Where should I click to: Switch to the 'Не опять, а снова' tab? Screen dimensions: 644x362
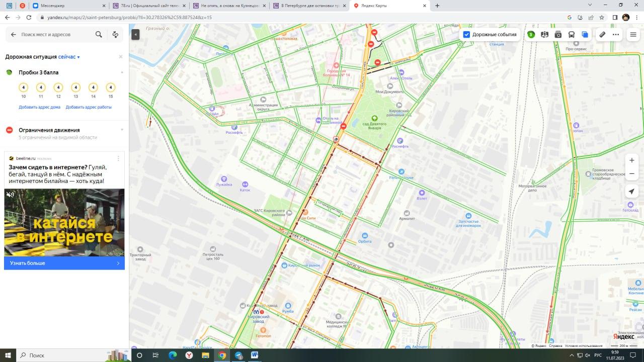229,6
